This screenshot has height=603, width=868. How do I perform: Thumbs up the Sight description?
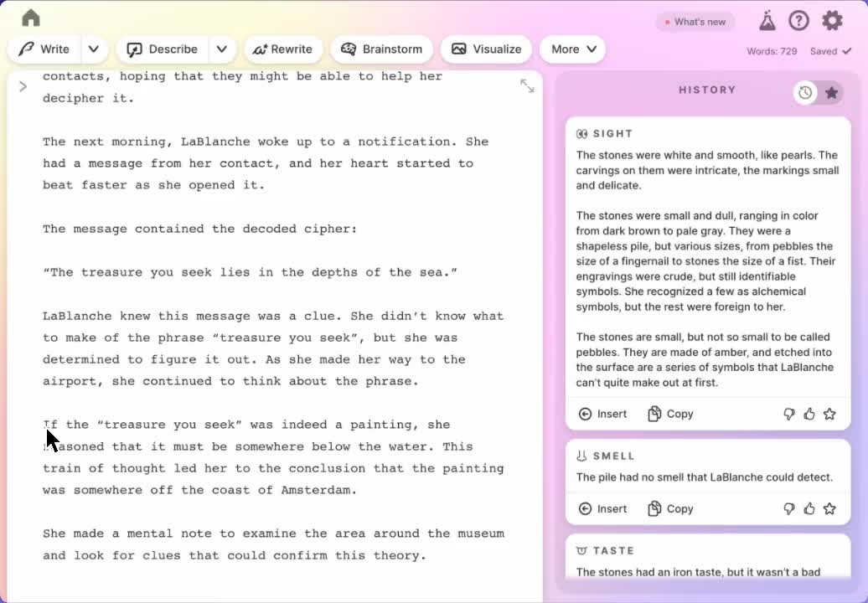click(x=809, y=414)
